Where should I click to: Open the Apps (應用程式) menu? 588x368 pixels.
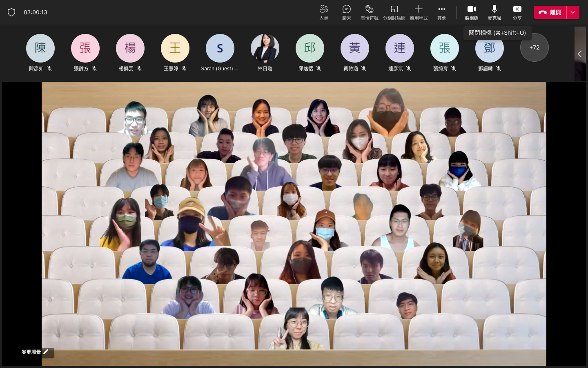point(419,12)
